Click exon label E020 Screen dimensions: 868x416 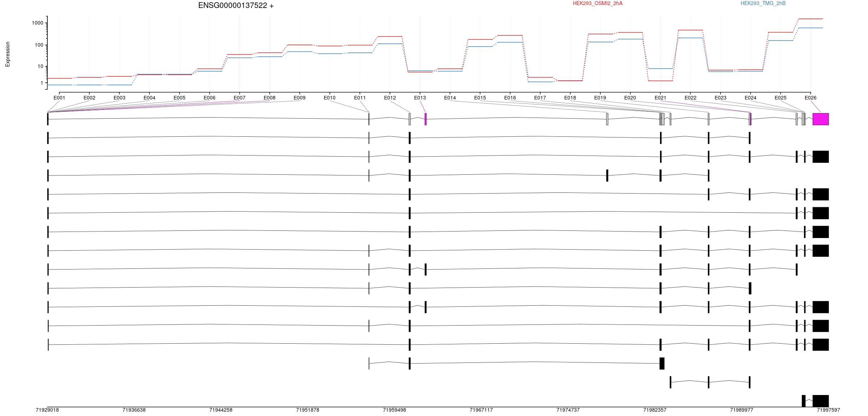(x=630, y=98)
